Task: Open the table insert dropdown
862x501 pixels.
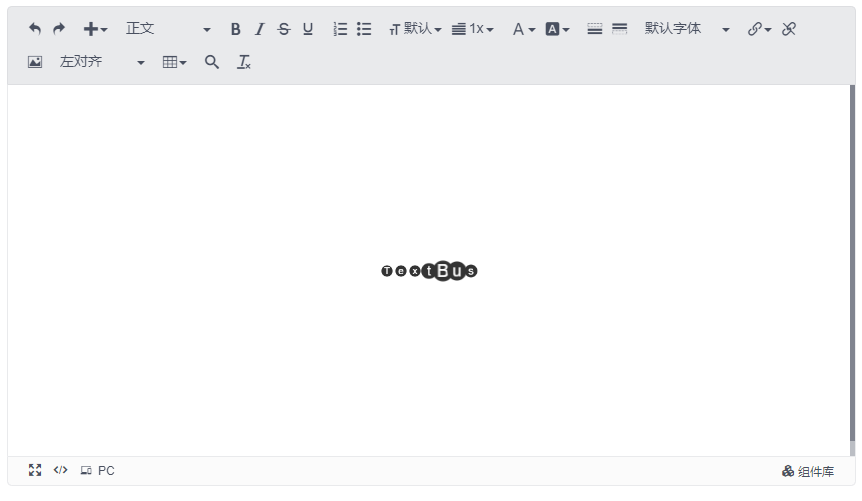Action: (174, 62)
